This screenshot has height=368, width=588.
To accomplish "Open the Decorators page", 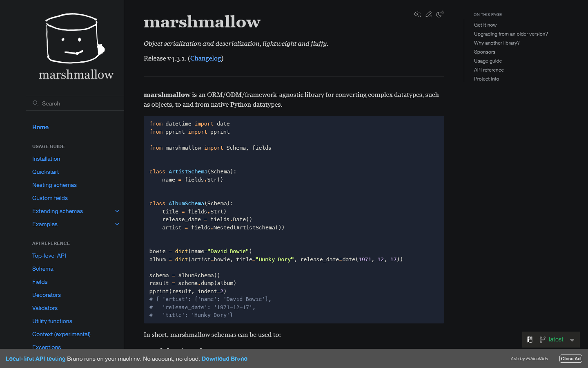I will (47, 295).
